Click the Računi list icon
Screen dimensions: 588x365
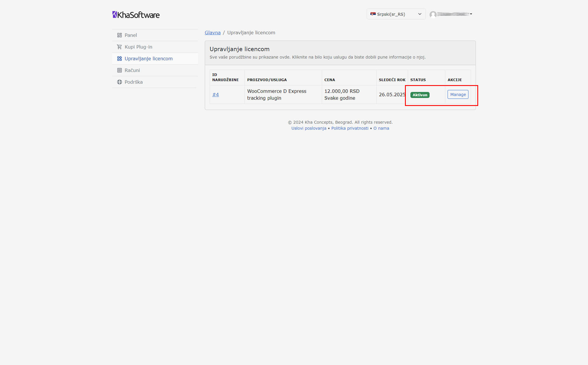click(120, 70)
